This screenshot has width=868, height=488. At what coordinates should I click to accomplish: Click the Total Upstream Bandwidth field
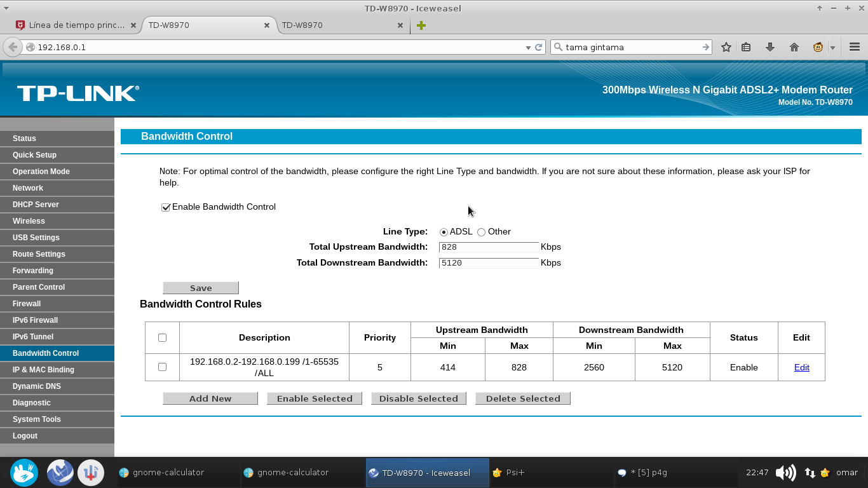click(x=489, y=247)
